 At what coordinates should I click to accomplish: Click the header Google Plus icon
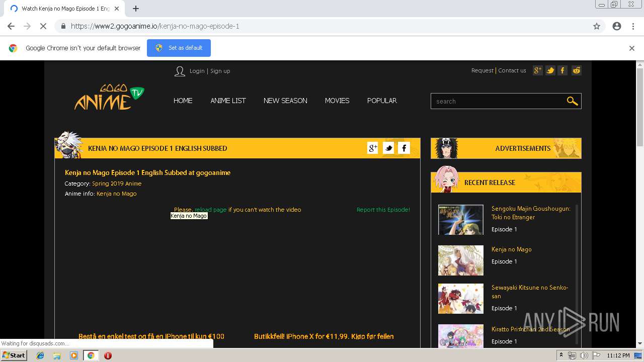[538, 70]
